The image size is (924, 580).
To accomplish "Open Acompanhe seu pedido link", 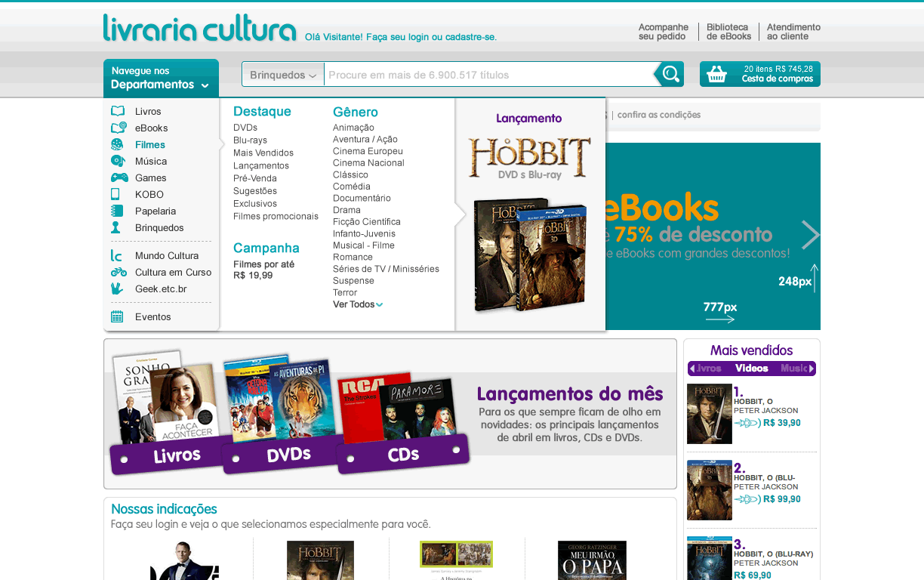I will 664,32.
